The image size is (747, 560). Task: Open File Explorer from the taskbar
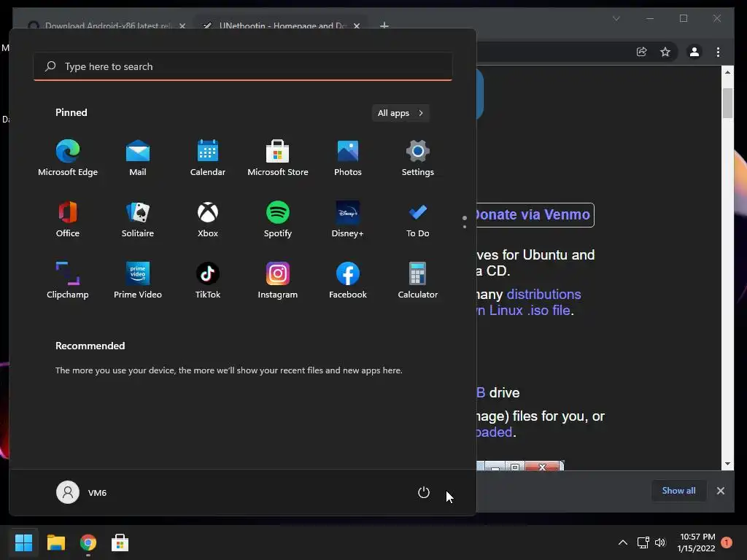pos(55,542)
